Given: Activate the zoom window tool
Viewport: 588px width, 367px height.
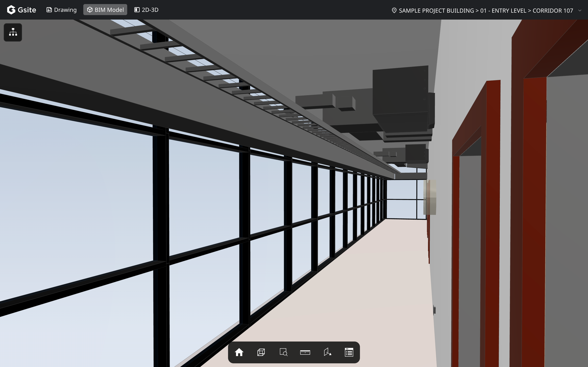Looking at the screenshot, I should coord(283,352).
